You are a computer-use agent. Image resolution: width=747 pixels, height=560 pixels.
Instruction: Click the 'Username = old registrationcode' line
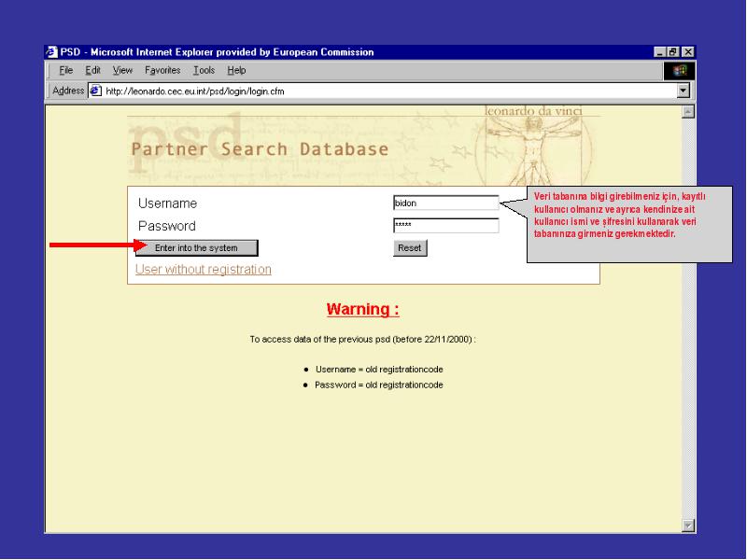point(379,370)
